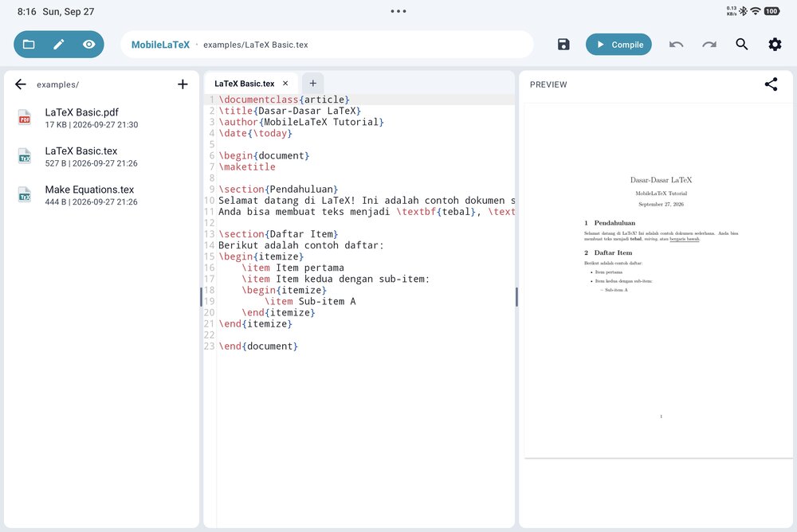
Task: Click the examples/LaTeX Basic.tex path
Action: coord(256,45)
